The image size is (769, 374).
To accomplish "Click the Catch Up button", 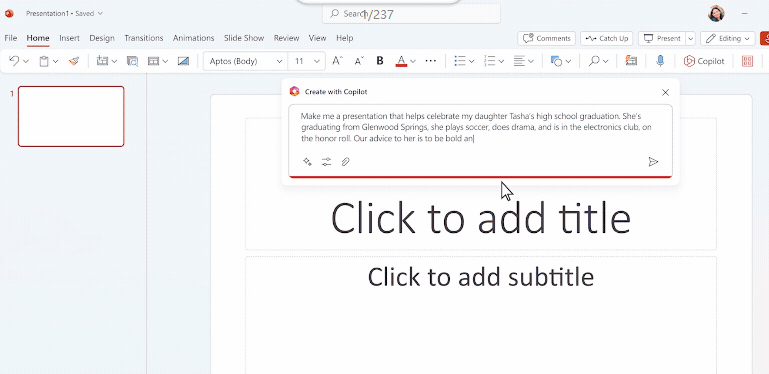I will [607, 38].
